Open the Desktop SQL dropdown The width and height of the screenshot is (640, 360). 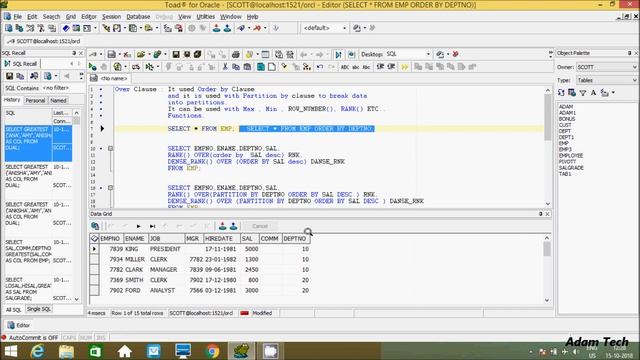pos(428,54)
